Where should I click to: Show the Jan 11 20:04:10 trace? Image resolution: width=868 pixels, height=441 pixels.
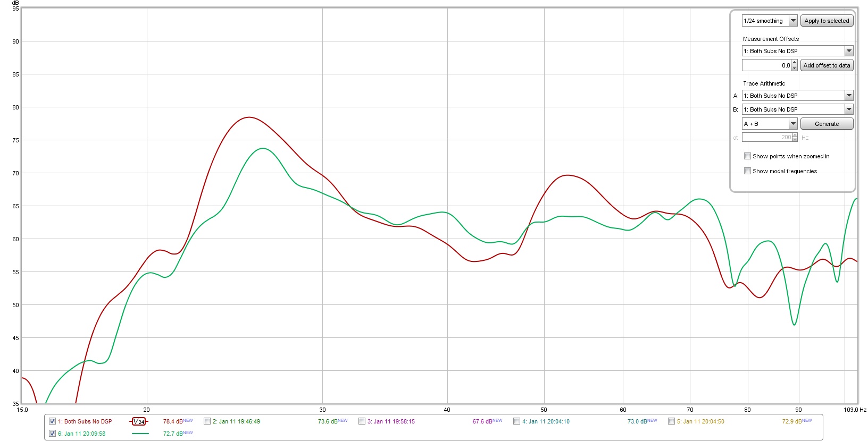tap(516, 421)
